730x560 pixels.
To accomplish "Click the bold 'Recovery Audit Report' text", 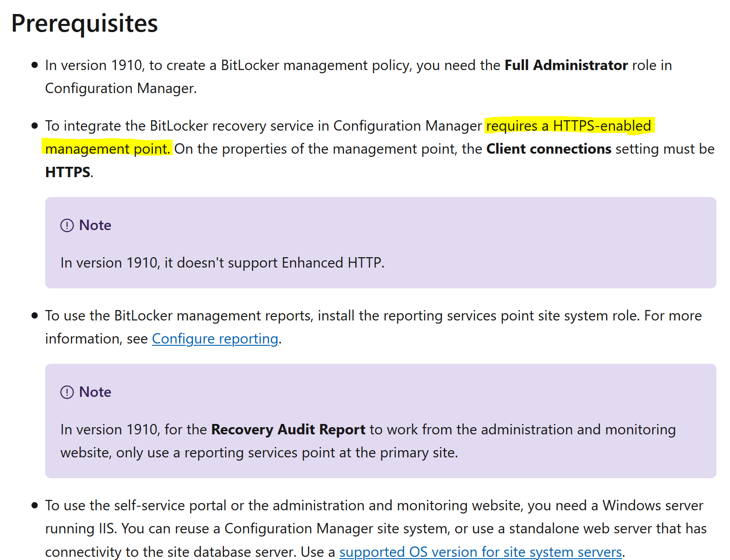I will (x=288, y=429).
